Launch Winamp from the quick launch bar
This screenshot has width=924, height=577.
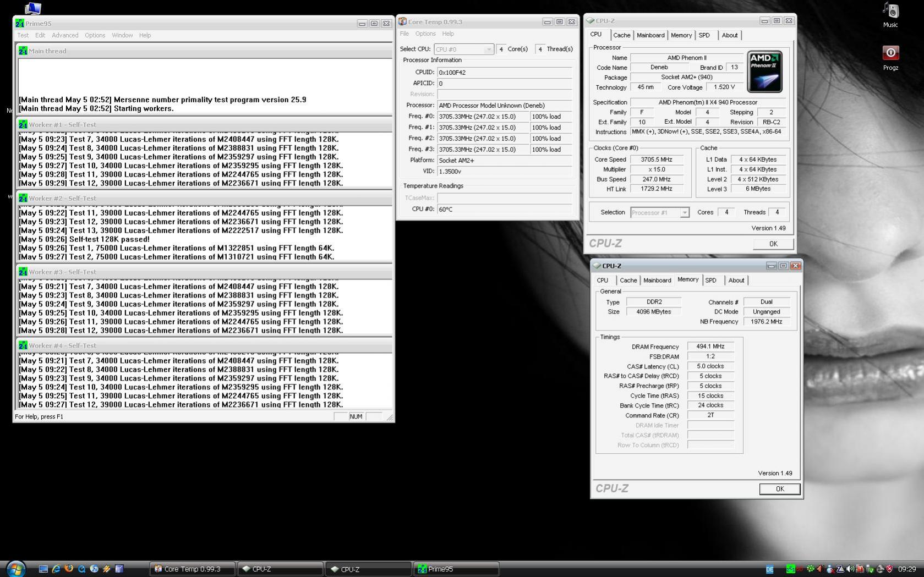pos(107,569)
